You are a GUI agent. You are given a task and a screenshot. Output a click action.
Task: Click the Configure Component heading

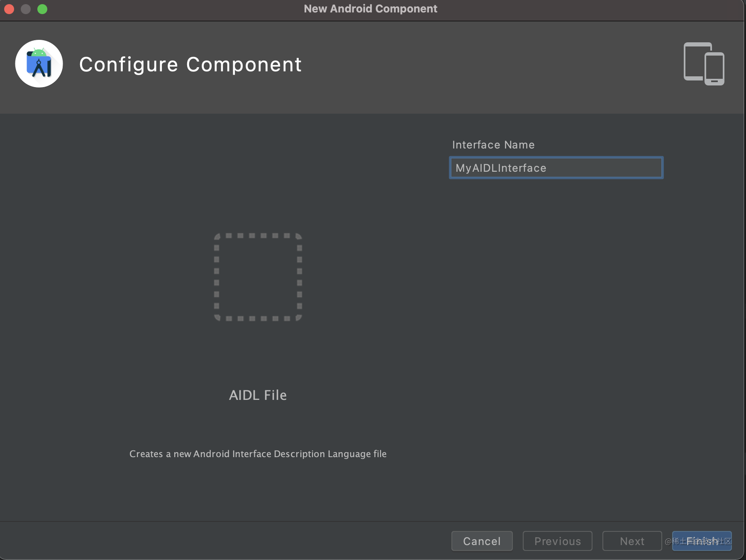pyautogui.click(x=190, y=64)
